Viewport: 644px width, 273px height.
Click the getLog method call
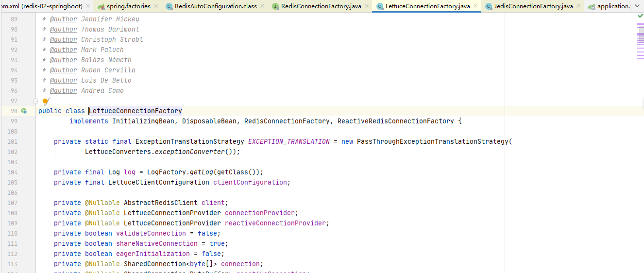(x=202, y=172)
